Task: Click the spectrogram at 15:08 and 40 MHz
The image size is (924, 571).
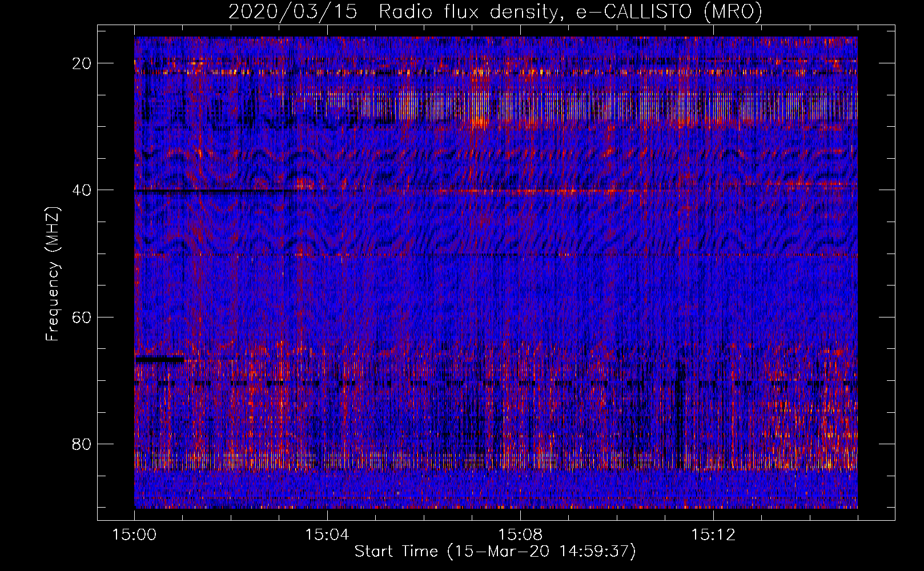Action: coord(520,190)
